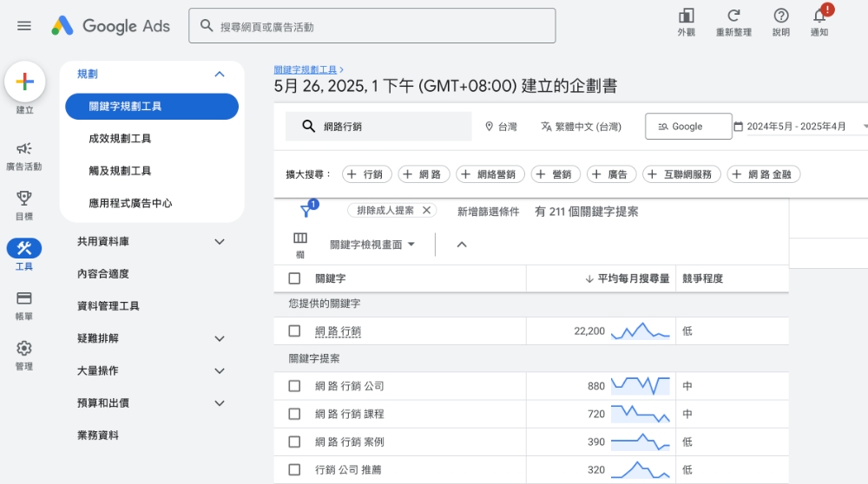The height and width of the screenshot is (484, 868).
Task: Click 新增篩選條件 to add filter
Action: 488,212
